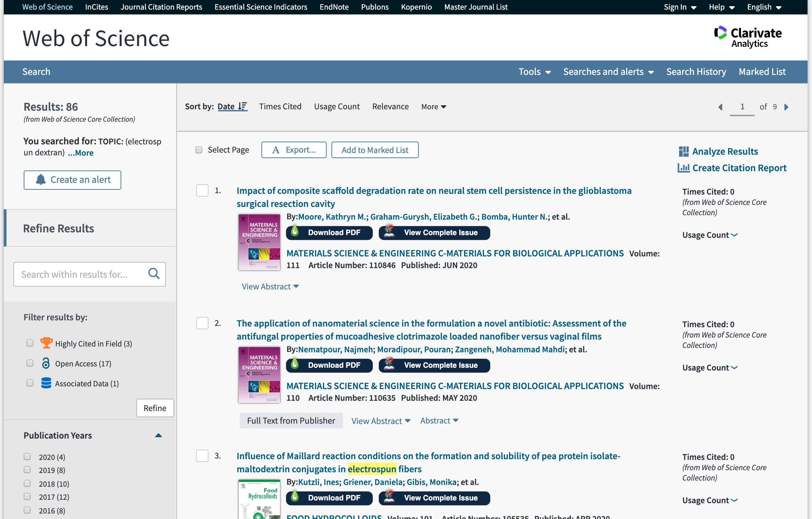Go to the next results page arrow
Screen dimensions: 812x519
tap(786, 107)
